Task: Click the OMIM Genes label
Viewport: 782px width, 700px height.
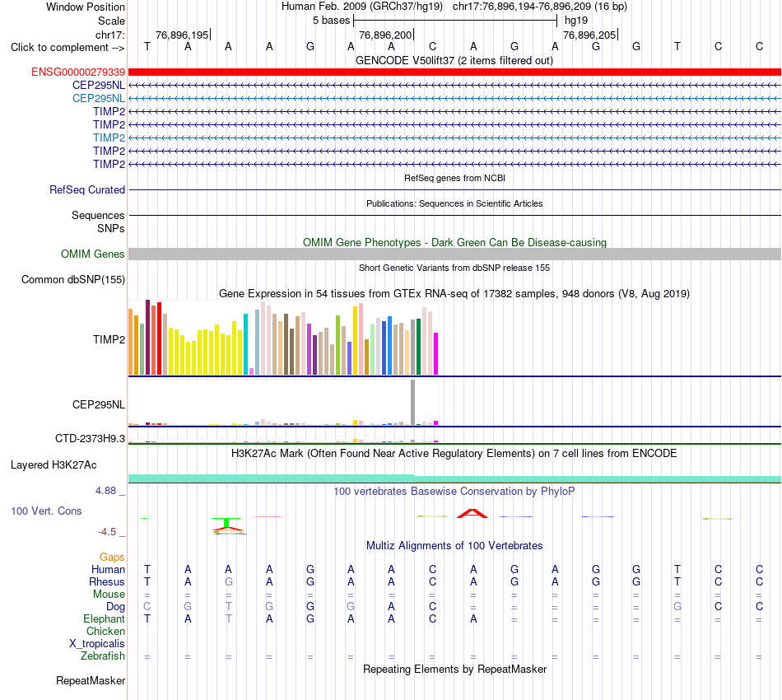Action: pyautogui.click(x=92, y=254)
